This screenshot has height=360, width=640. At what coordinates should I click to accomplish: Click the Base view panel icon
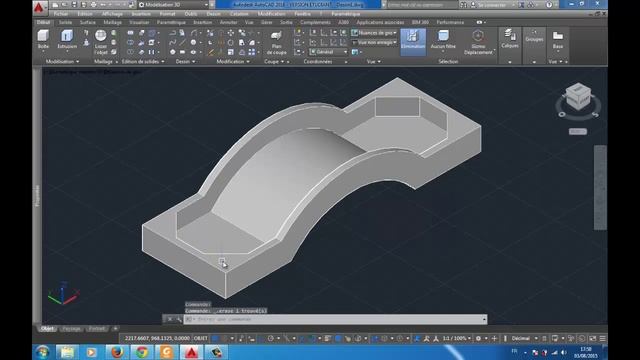[558, 39]
